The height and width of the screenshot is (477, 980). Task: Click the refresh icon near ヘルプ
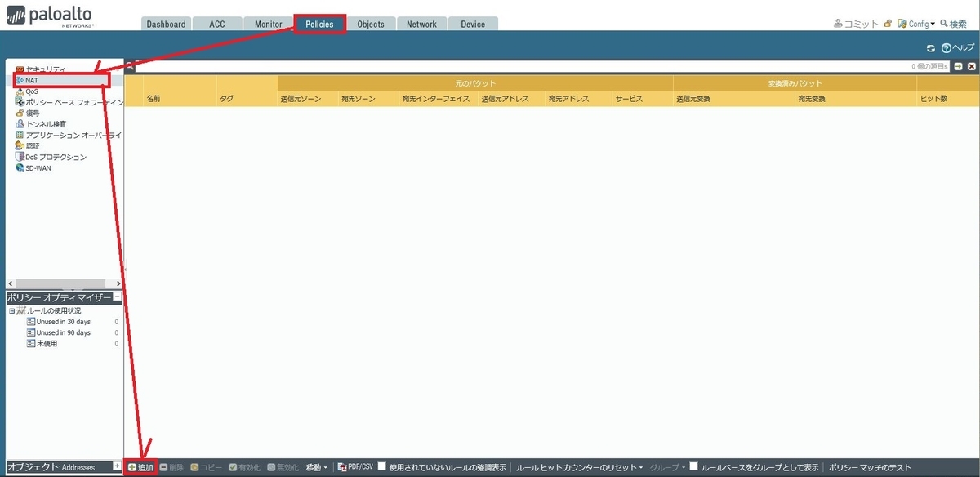coord(930,48)
